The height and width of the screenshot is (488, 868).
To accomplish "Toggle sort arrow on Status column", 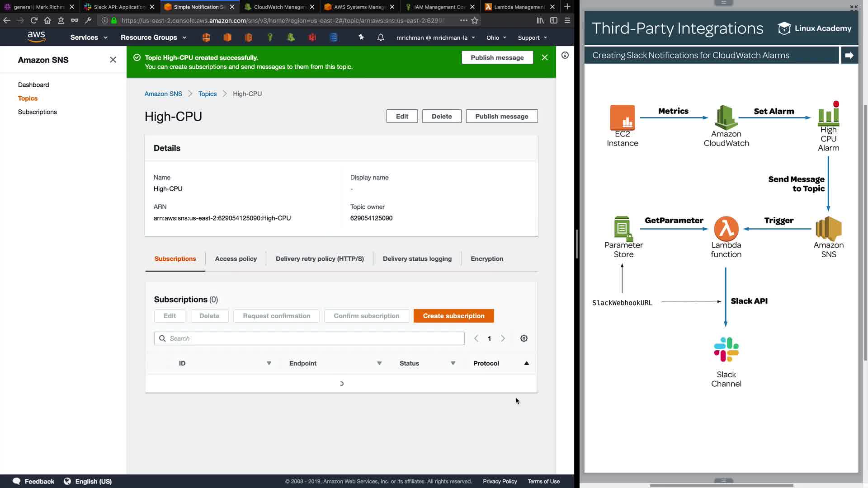I will pos(453,363).
